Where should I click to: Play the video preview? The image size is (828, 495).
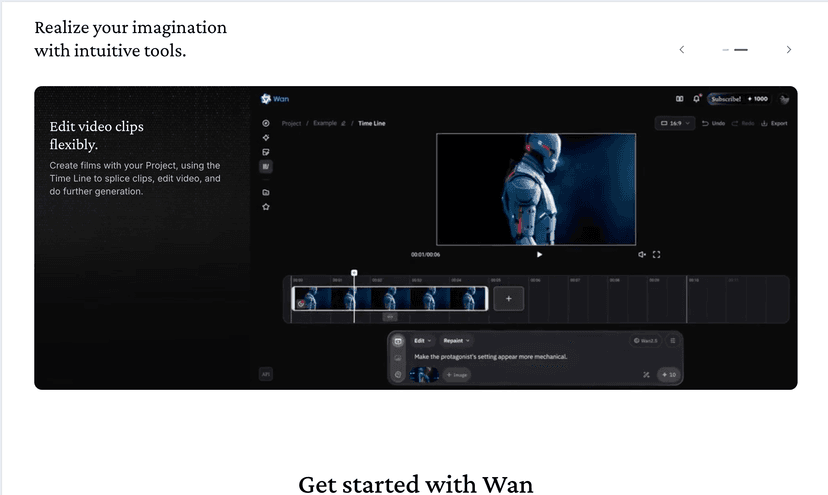[539, 255]
